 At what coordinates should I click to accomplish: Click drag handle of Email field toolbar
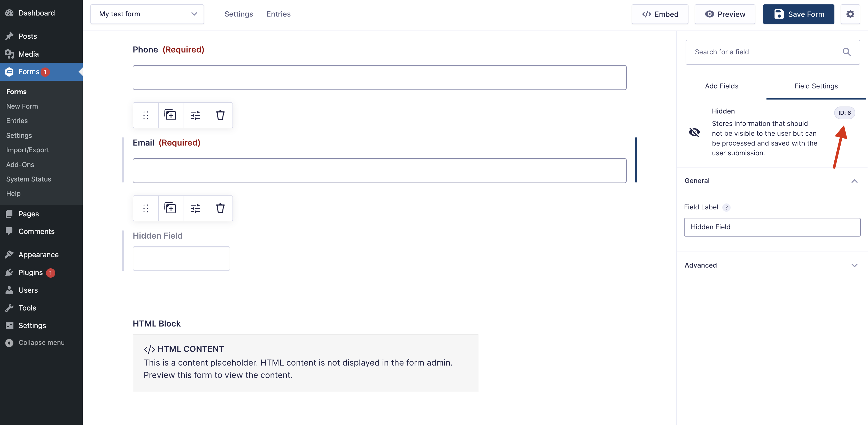point(145,208)
